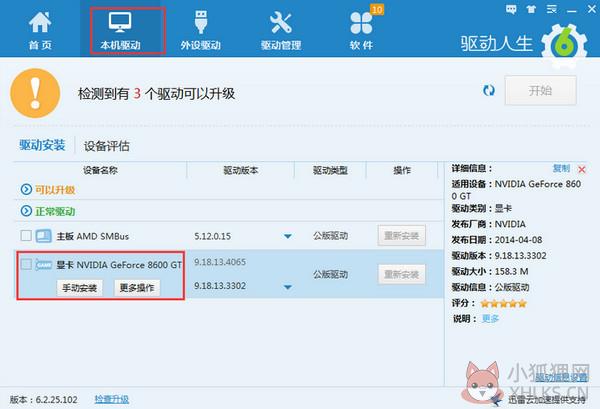Click 重新安装 for AMD SMBus
600x409 pixels.
pyautogui.click(x=401, y=236)
